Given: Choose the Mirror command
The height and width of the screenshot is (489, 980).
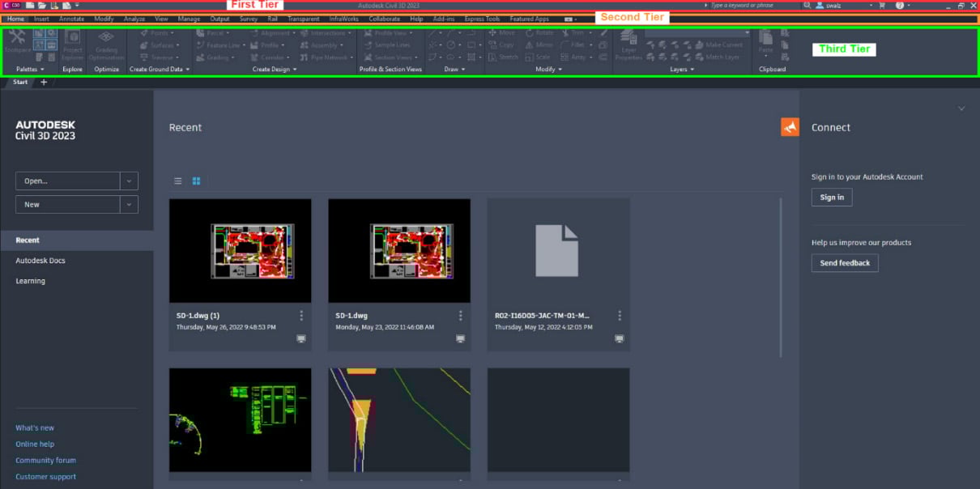Looking at the screenshot, I should click(539, 45).
